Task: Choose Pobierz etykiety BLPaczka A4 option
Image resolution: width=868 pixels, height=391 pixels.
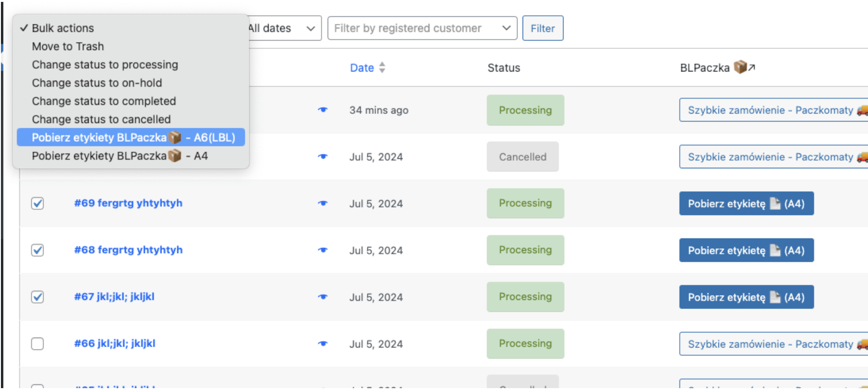Action: pyautogui.click(x=131, y=156)
